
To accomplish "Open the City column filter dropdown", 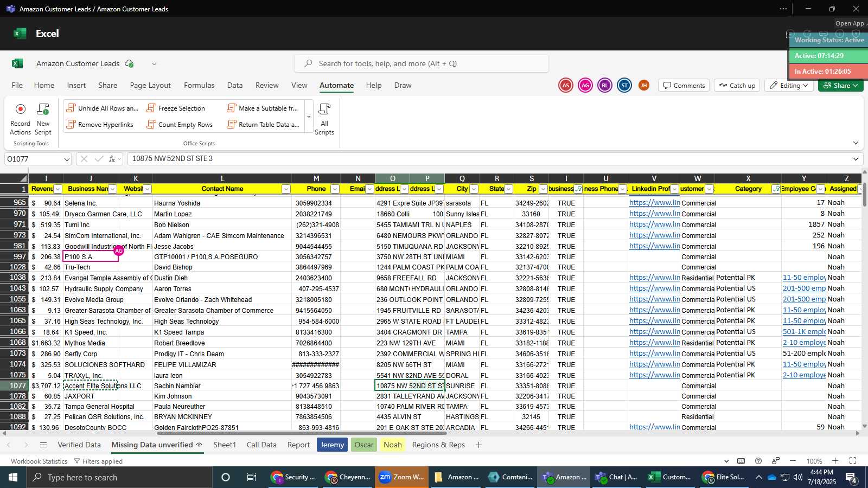I will tap(474, 189).
